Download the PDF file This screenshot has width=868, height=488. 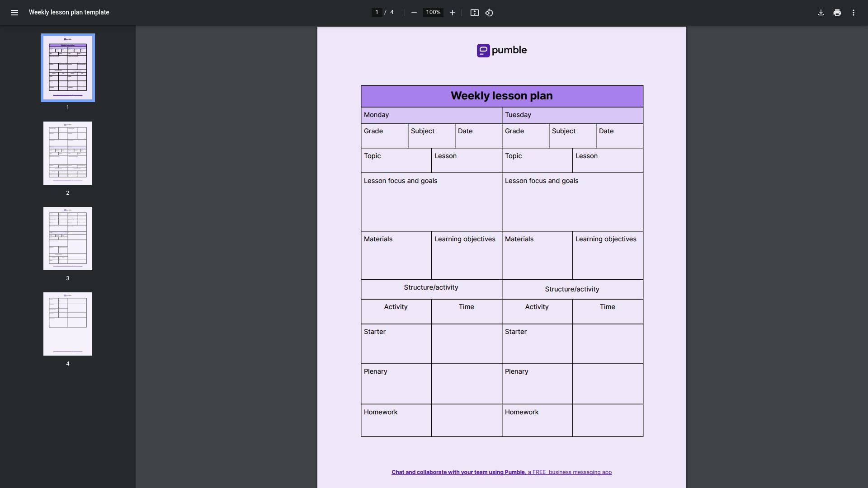821,13
